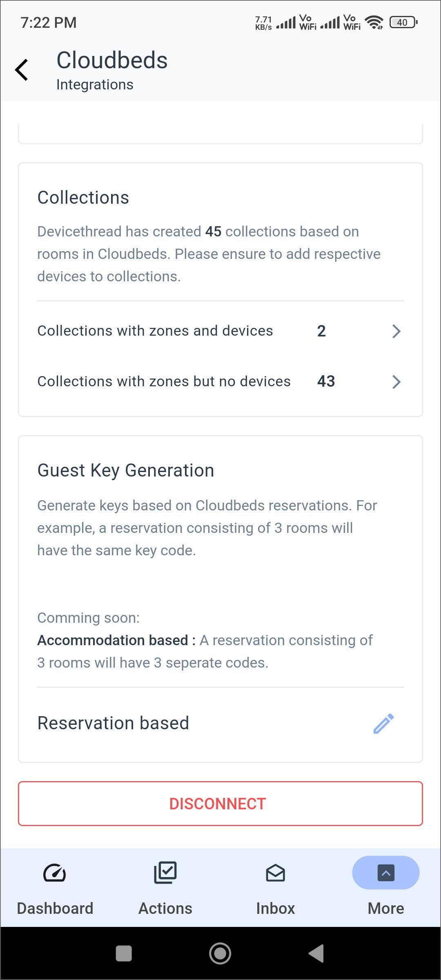The width and height of the screenshot is (441, 980).
Task: Open the Actions checklist icon
Action: [165, 873]
